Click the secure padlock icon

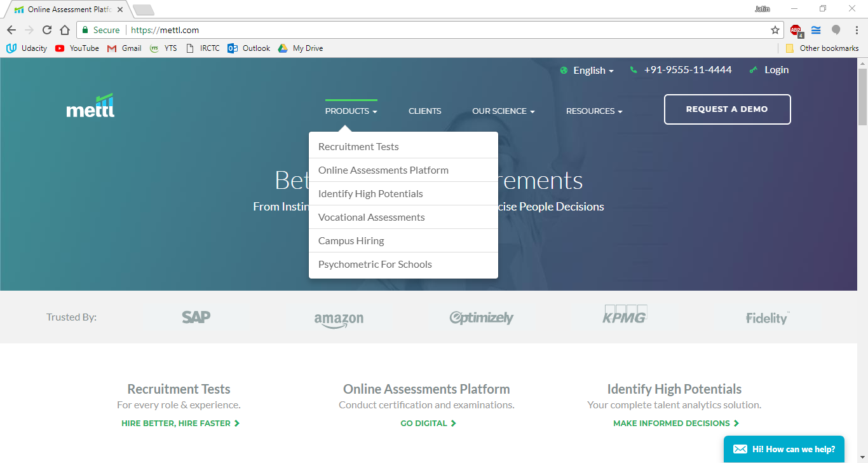[x=85, y=30]
